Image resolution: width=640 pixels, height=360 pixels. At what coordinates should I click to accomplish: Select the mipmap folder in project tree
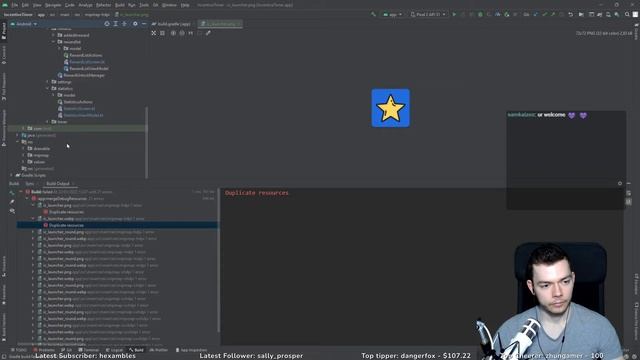coord(41,155)
